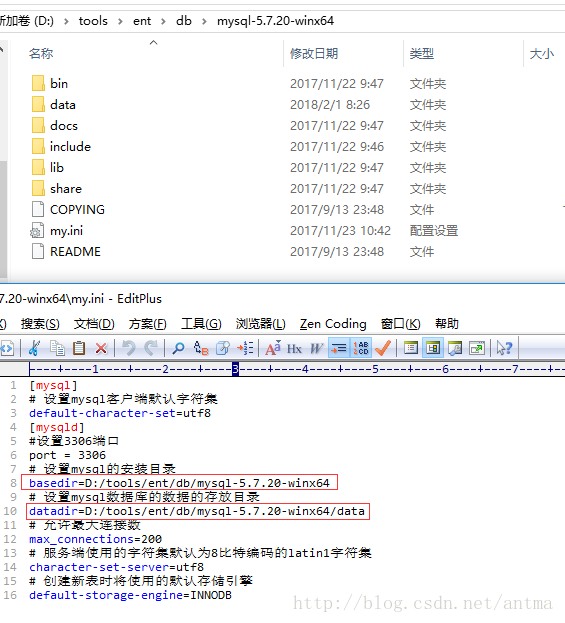Open the 文档(D) menu
Screen dimensions: 565x623
(x=94, y=324)
